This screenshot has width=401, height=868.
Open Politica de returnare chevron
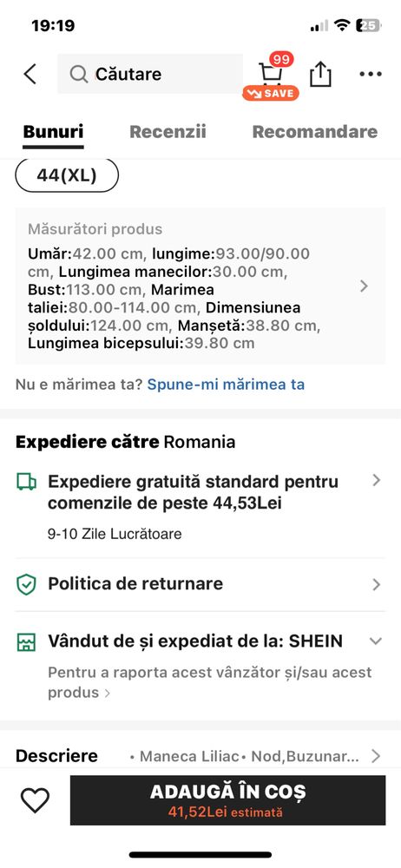pyautogui.click(x=377, y=584)
